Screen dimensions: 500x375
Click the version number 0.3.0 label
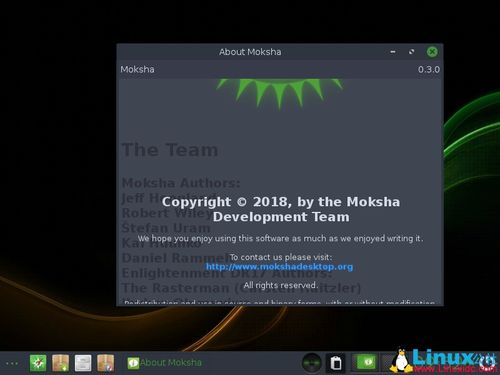click(429, 69)
